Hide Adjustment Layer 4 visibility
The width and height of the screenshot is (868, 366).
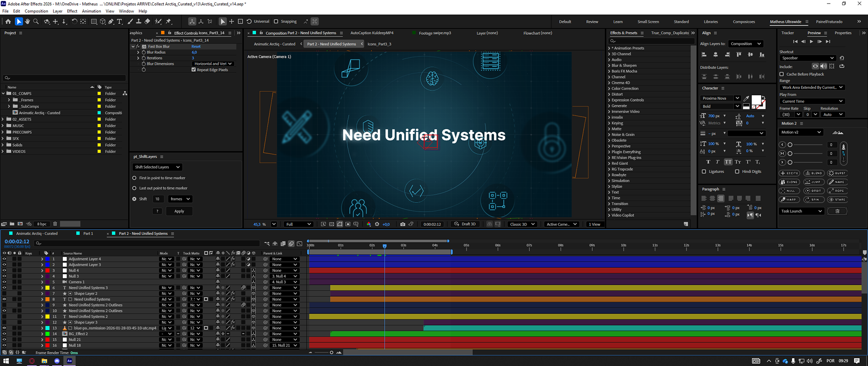(5, 259)
